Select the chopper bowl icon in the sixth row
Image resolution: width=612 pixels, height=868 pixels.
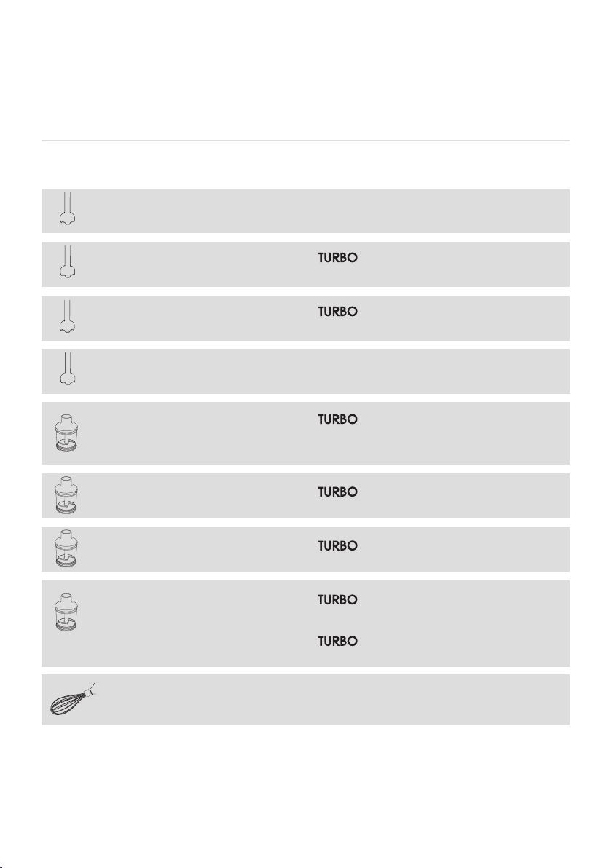[66, 495]
